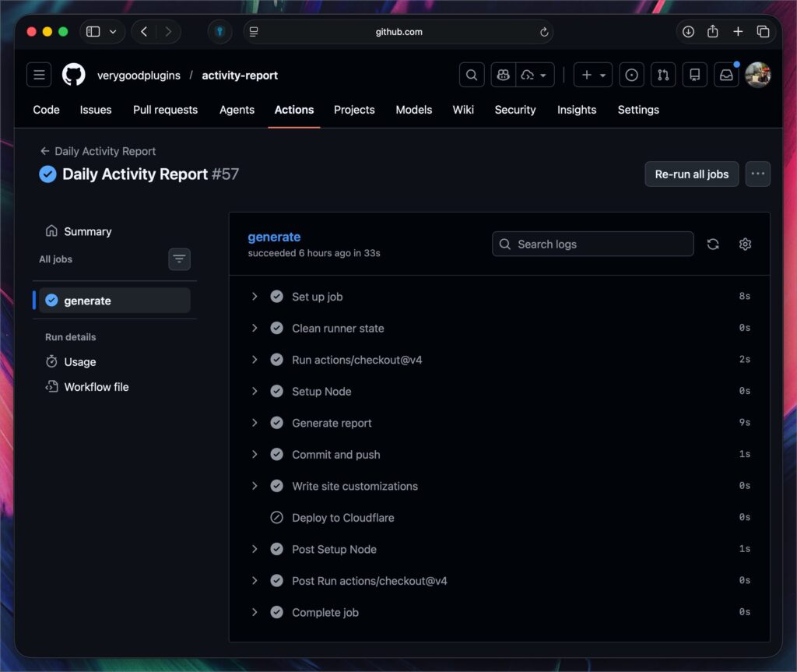The height and width of the screenshot is (672, 797).
Task: Click Re-run all jobs button
Action: pyautogui.click(x=692, y=174)
